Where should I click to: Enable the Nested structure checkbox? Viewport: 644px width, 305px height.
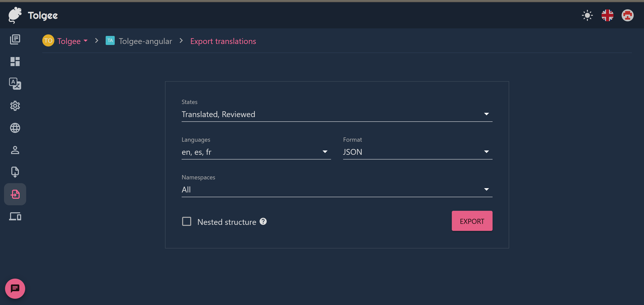[187, 221]
